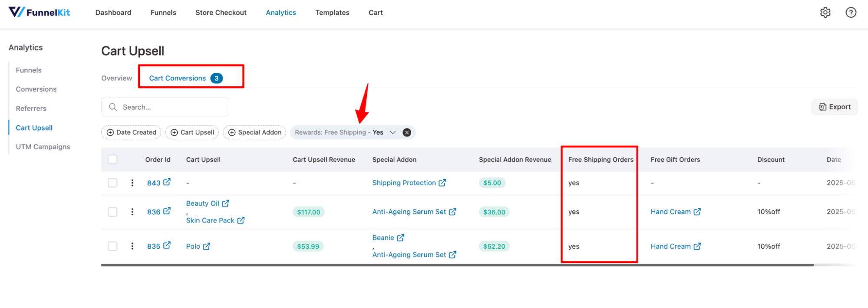Click the $52.20 addon revenue badge
The width and height of the screenshot is (868, 308).
(x=494, y=246)
